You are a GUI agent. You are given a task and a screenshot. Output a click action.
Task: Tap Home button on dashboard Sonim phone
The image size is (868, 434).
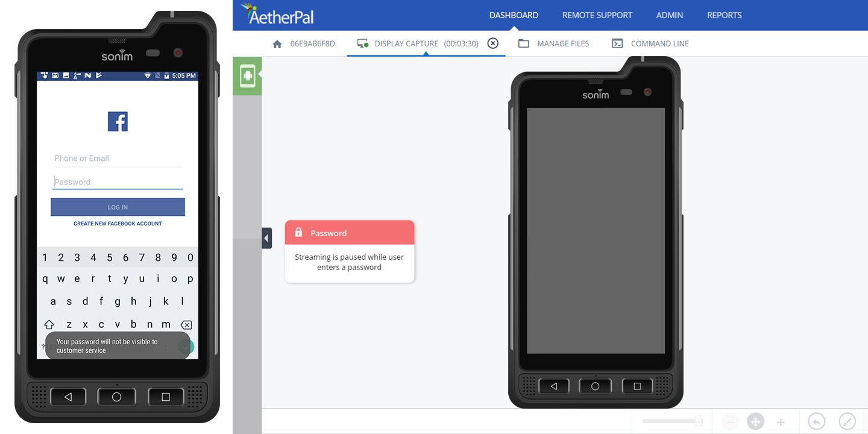[x=596, y=386]
